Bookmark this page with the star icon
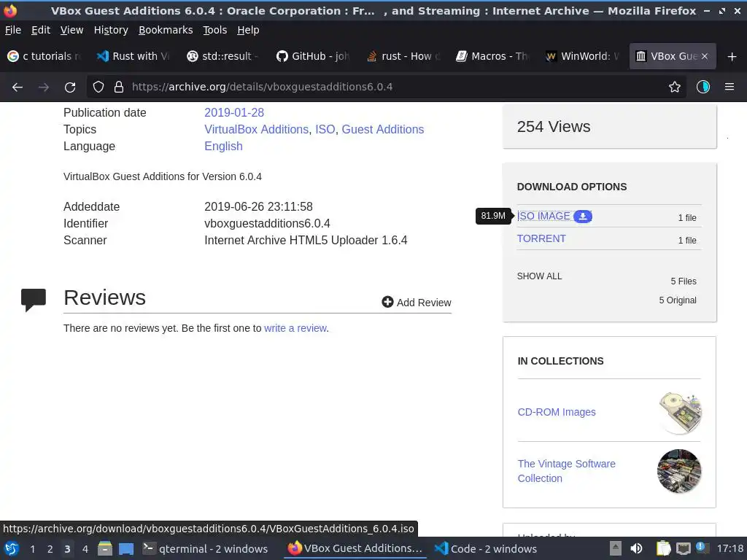 click(675, 87)
